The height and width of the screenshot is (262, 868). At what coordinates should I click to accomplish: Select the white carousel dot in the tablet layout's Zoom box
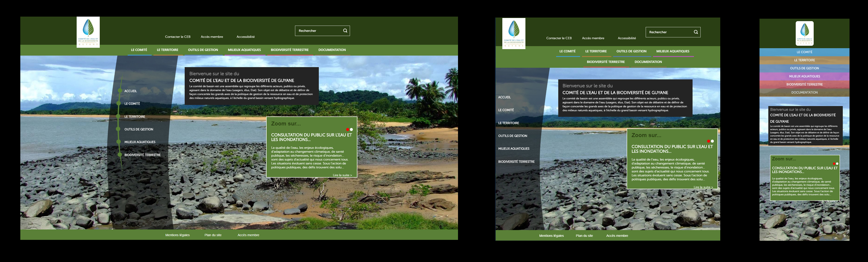[712, 141]
